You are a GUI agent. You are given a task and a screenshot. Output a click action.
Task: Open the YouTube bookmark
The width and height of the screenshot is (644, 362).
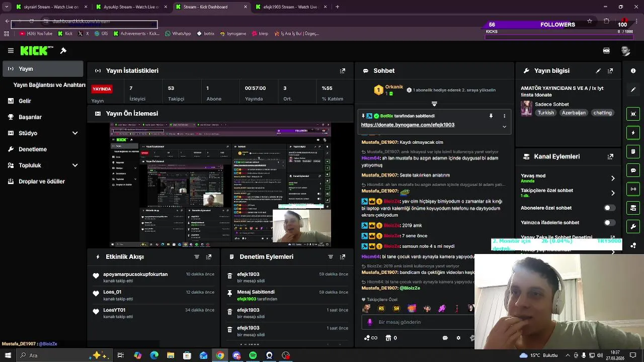coord(36,34)
